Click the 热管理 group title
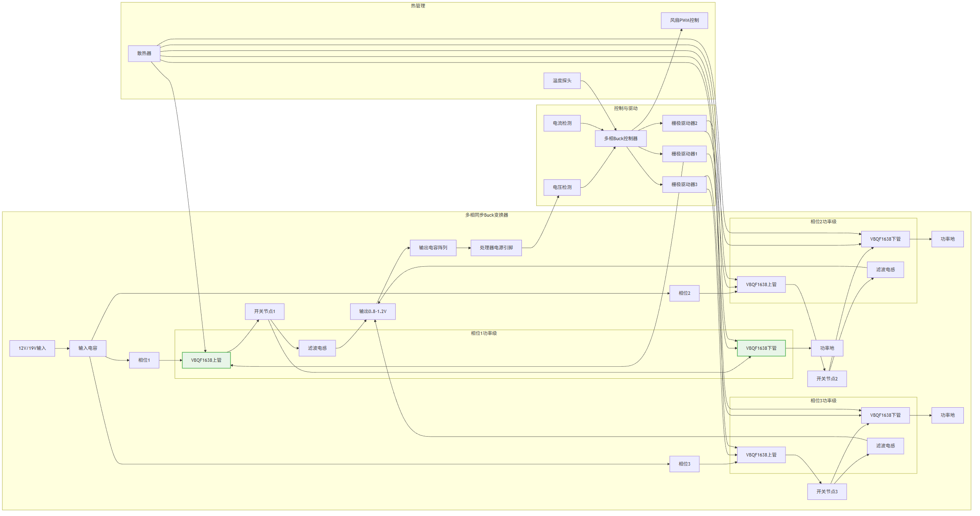Viewport: 980px width, 516px height. pos(418,6)
